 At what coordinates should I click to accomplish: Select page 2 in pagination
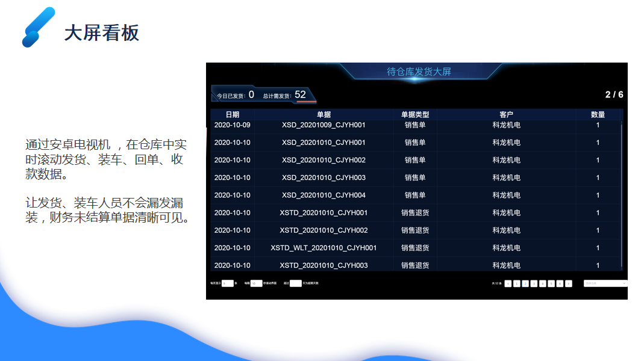click(x=525, y=283)
